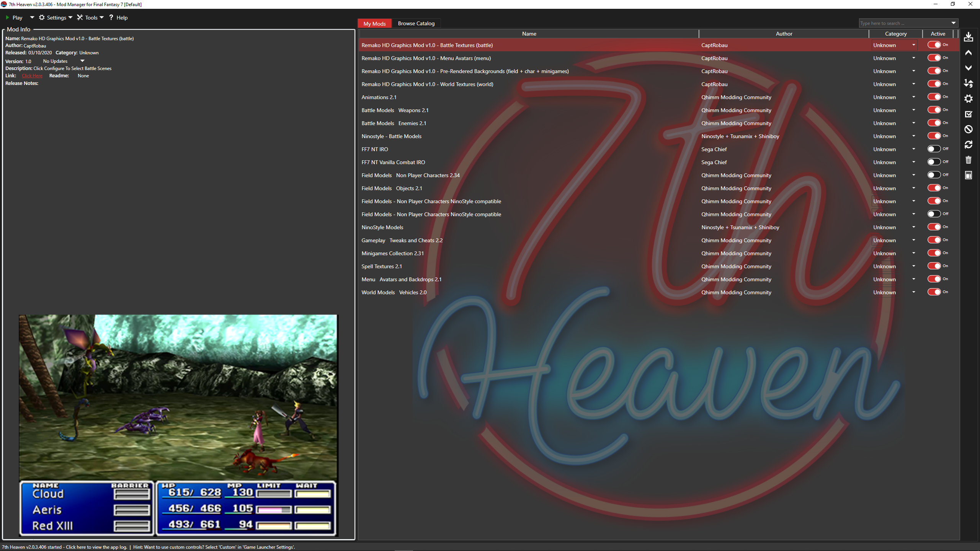Click the mod preview battle screenshot
Screen dimensions: 980x551
click(x=178, y=425)
